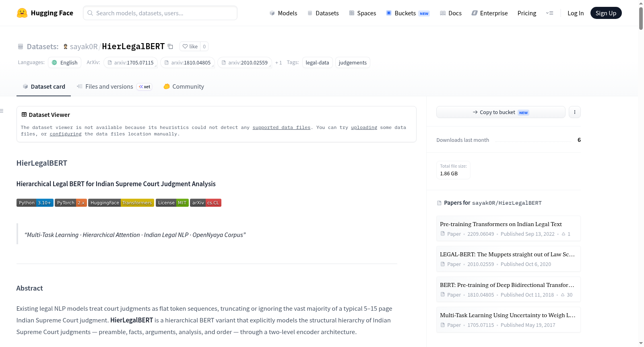The image size is (644, 347).
Task: Click the xet storage badge
Action: click(144, 87)
